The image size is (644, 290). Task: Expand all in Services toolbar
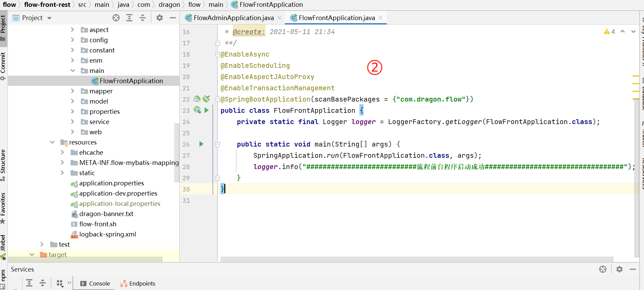[29, 283]
